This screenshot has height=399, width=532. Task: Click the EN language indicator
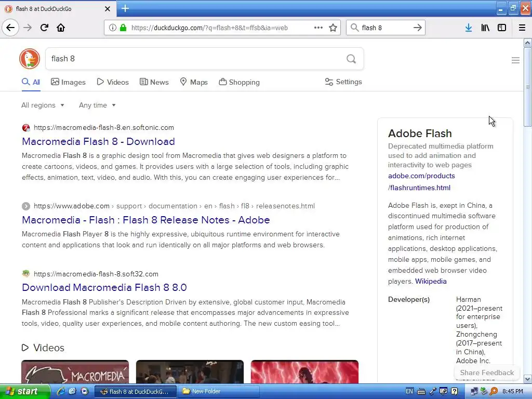point(409,391)
